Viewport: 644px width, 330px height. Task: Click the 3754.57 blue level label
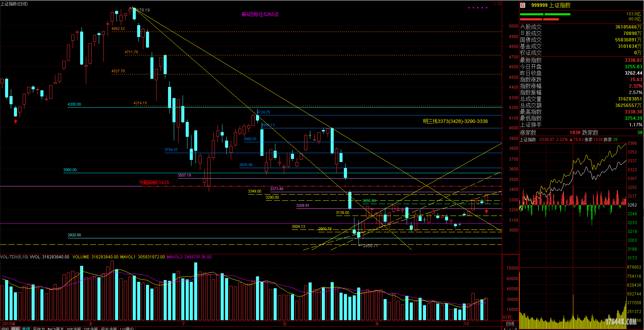point(171,150)
